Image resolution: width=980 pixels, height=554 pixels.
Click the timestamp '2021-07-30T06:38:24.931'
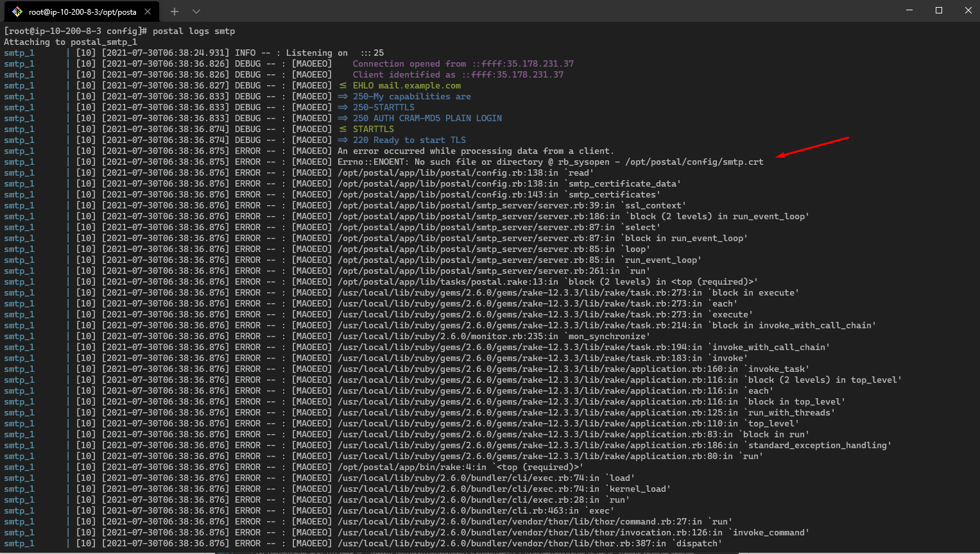click(x=166, y=53)
